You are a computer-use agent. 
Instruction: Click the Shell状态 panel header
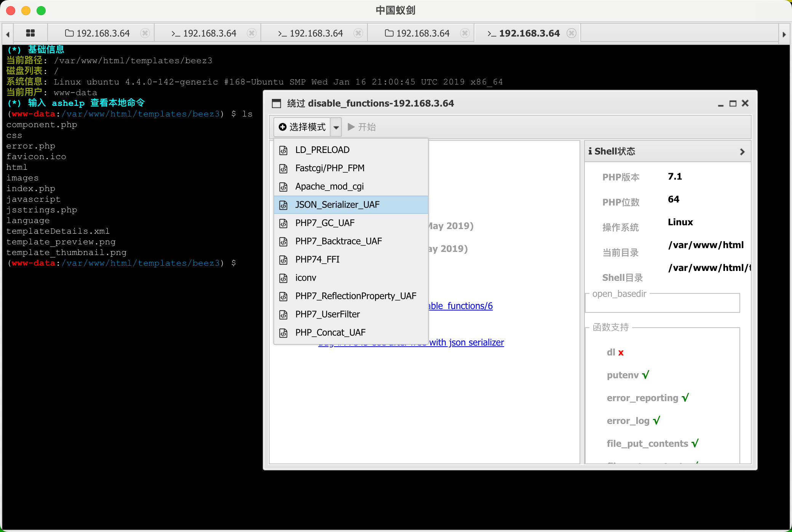tap(668, 151)
